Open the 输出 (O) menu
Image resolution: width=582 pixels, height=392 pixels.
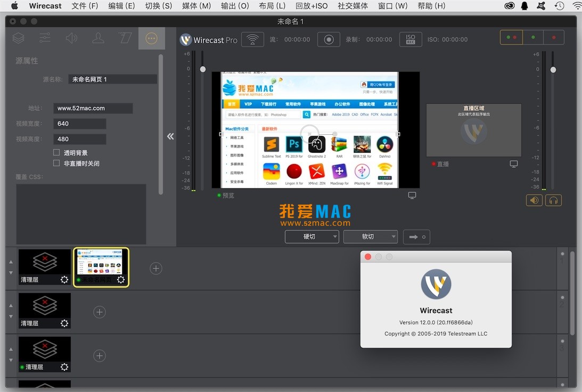pyautogui.click(x=234, y=6)
